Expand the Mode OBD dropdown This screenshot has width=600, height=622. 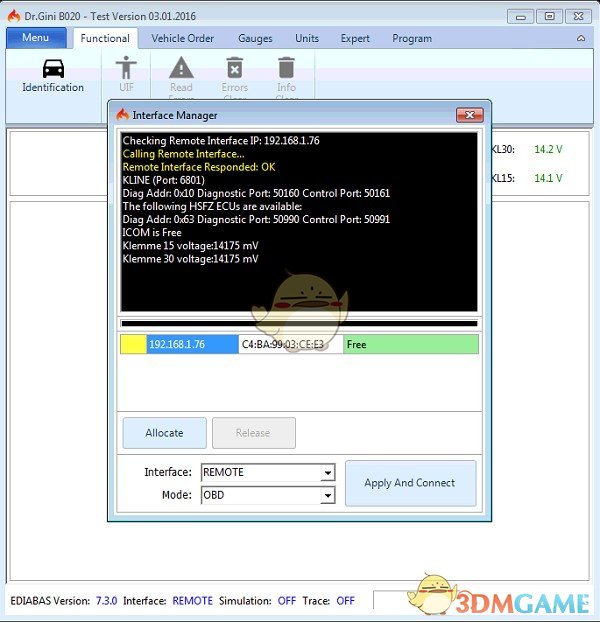tap(328, 495)
